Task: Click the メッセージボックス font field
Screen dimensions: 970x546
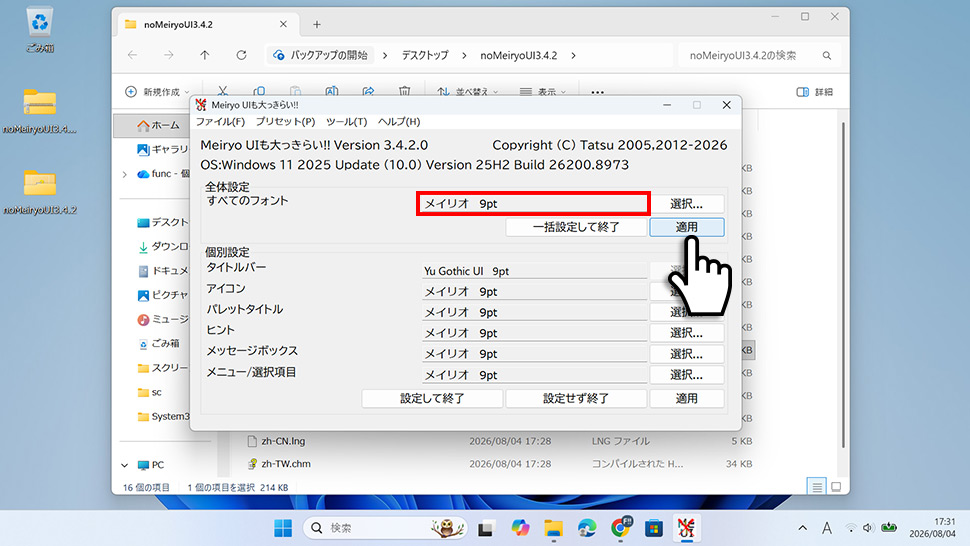Action: [534, 354]
